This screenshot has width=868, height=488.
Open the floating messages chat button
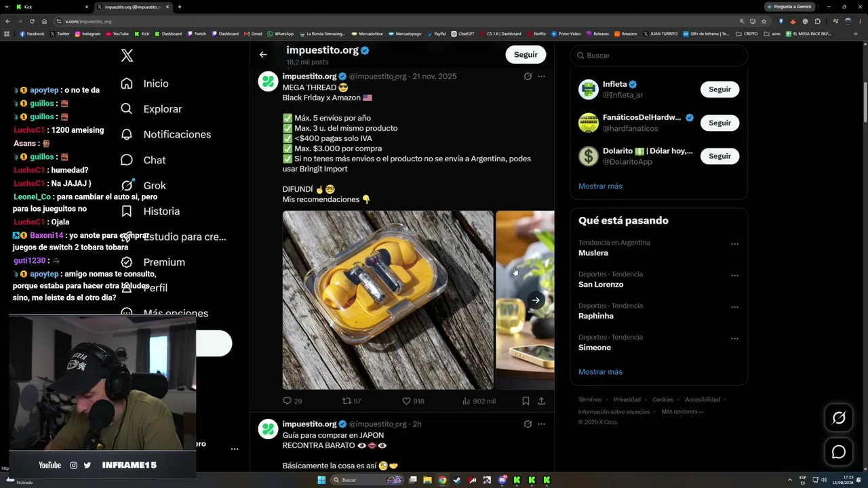pyautogui.click(x=839, y=452)
